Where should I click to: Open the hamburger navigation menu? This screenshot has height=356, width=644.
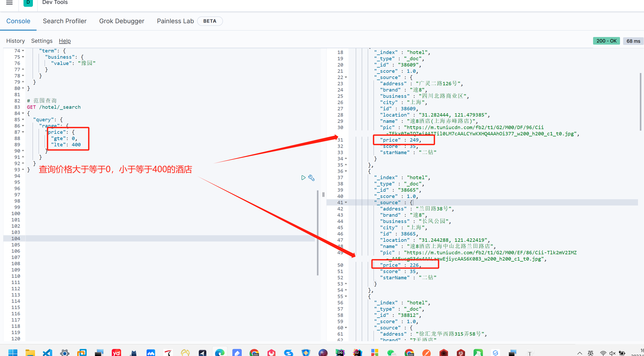[x=9, y=3]
